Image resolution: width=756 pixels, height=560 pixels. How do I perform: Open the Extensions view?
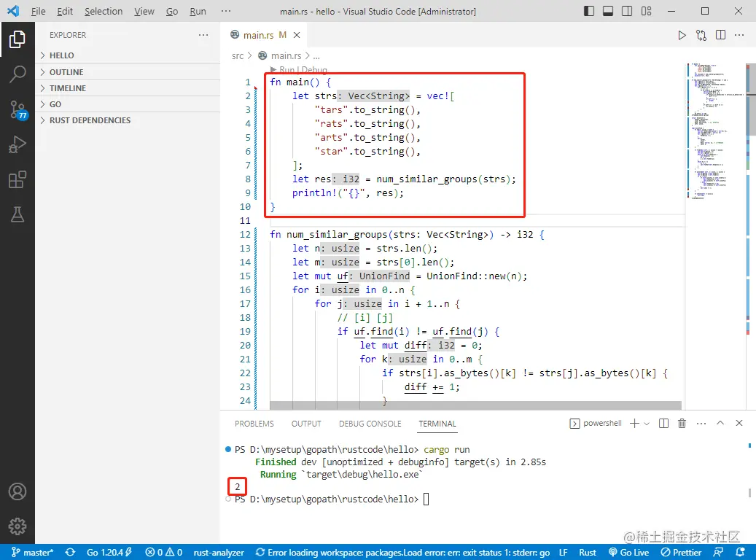tap(17, 180)
